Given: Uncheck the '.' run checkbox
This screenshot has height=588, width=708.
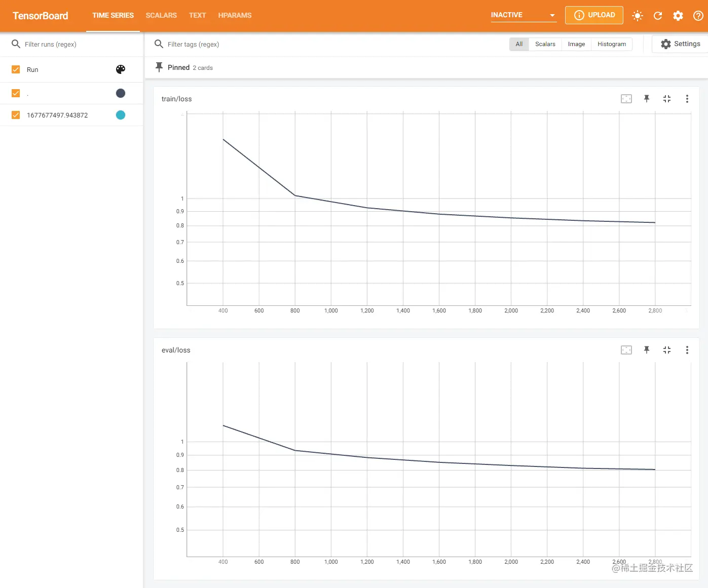Looking at the screenshot, I should [x=16, y=93].
